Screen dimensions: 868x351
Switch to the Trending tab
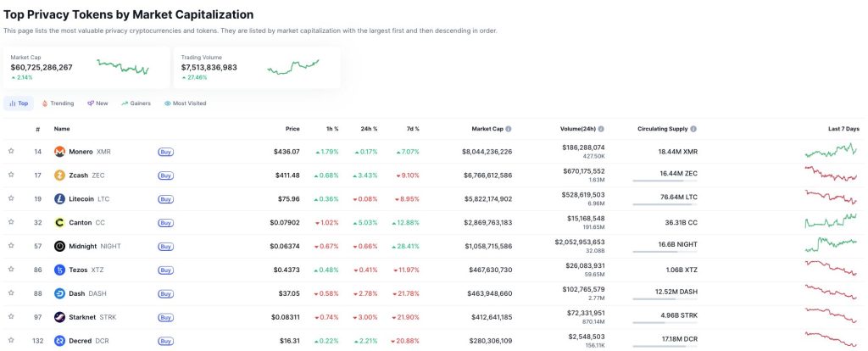click(x=58, y=103)
